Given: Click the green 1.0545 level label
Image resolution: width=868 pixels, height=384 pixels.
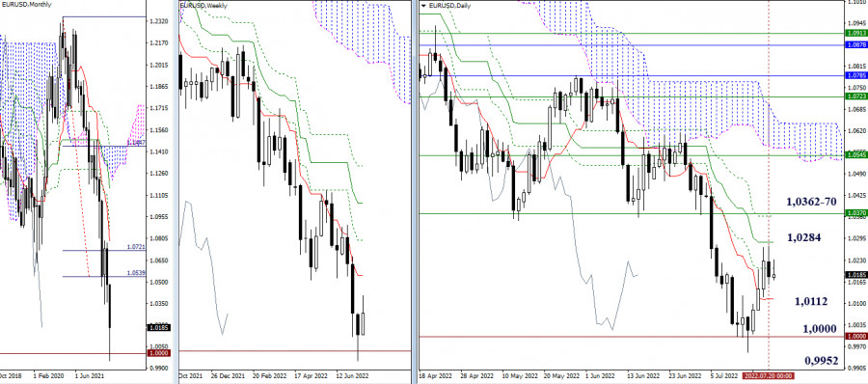Looking at the screenshot, I should [856, 155].
